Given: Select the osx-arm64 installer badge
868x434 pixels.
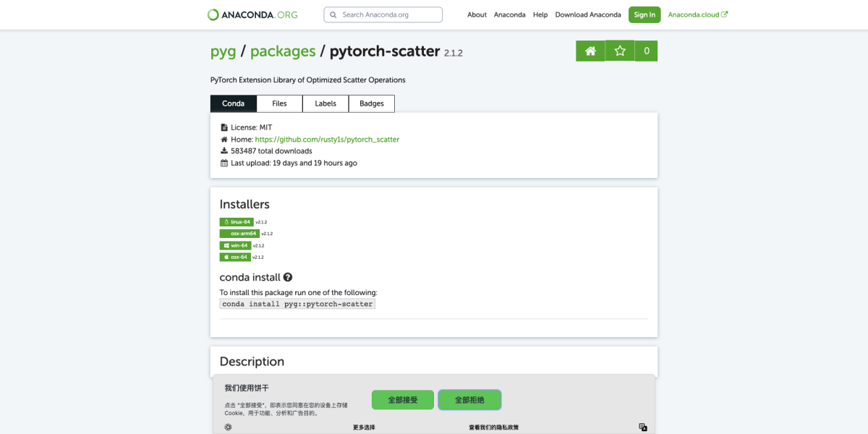Looking at the screenshot, I should point(239,233).
